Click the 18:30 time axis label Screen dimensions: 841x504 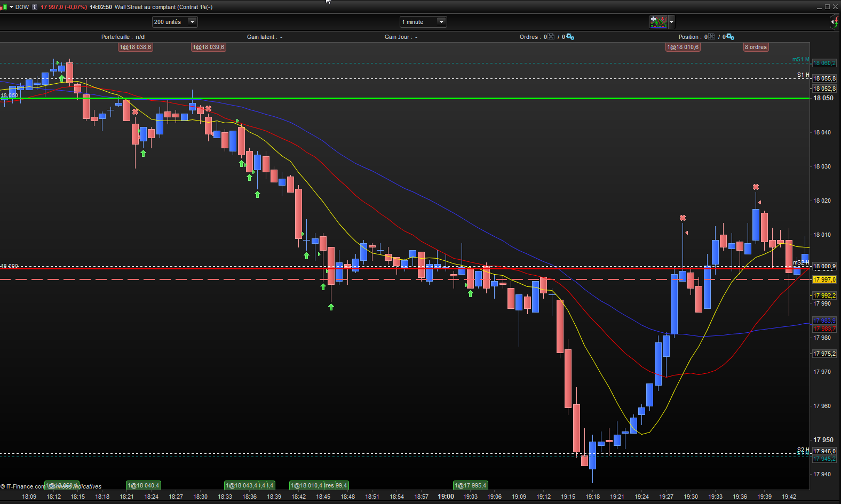[x=201, y=497]
